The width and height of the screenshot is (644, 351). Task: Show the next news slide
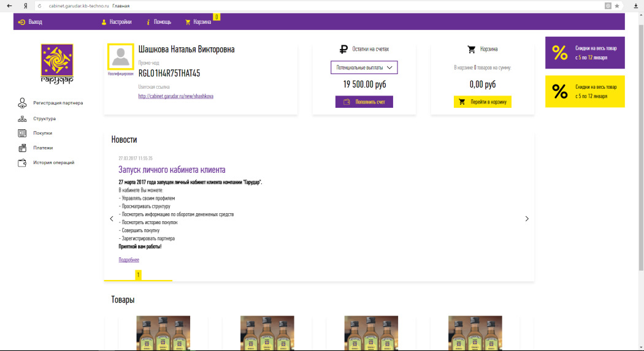click(x=527, y=219)
